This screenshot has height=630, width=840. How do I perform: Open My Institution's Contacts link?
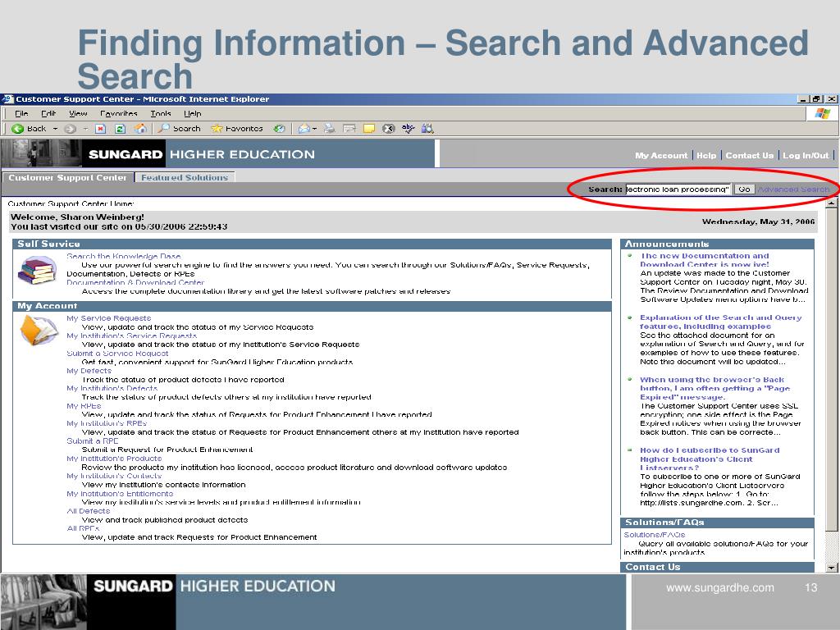click(114, 476)
